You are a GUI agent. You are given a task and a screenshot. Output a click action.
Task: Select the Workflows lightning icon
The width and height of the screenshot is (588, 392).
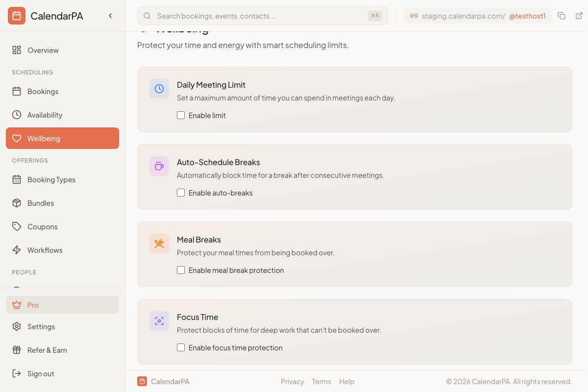17,250
